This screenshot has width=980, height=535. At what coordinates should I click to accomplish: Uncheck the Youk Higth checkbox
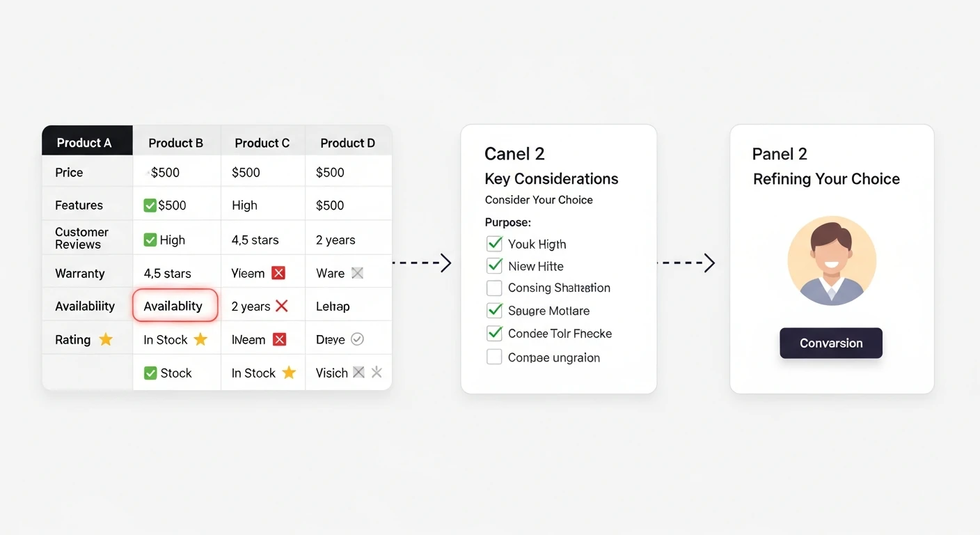[494, 244]
